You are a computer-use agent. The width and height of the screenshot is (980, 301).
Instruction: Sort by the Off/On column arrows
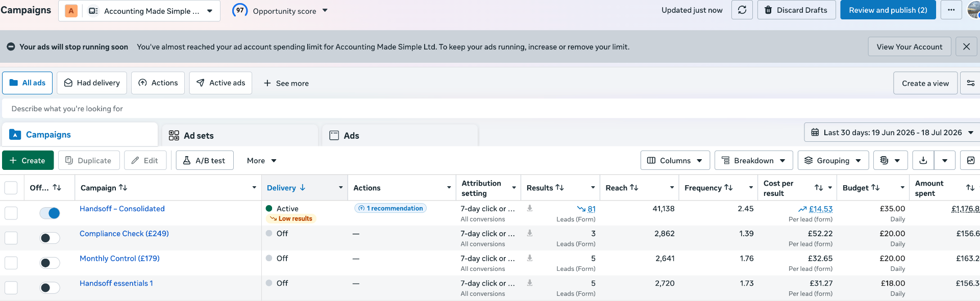pyautogui.click(x=57, y=188)
